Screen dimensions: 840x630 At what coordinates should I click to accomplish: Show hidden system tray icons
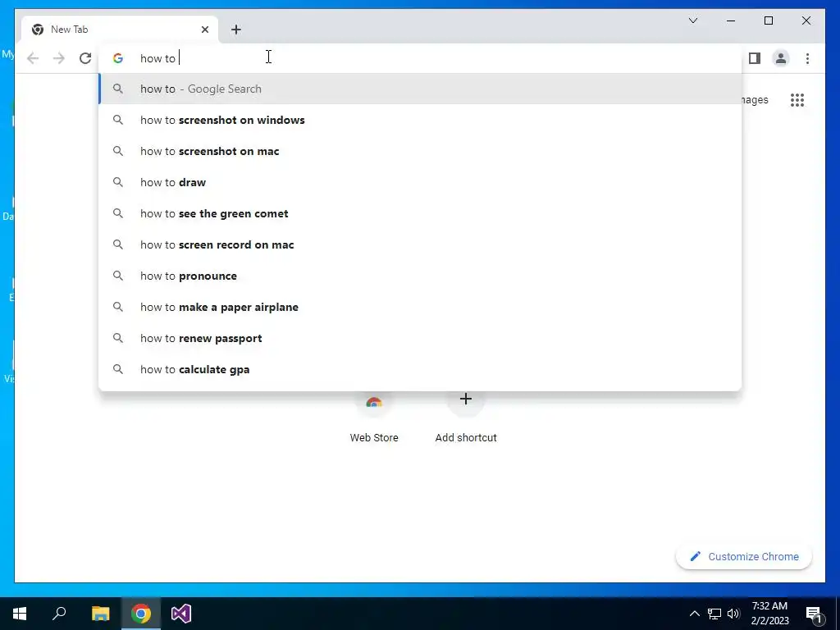(694, 614)
